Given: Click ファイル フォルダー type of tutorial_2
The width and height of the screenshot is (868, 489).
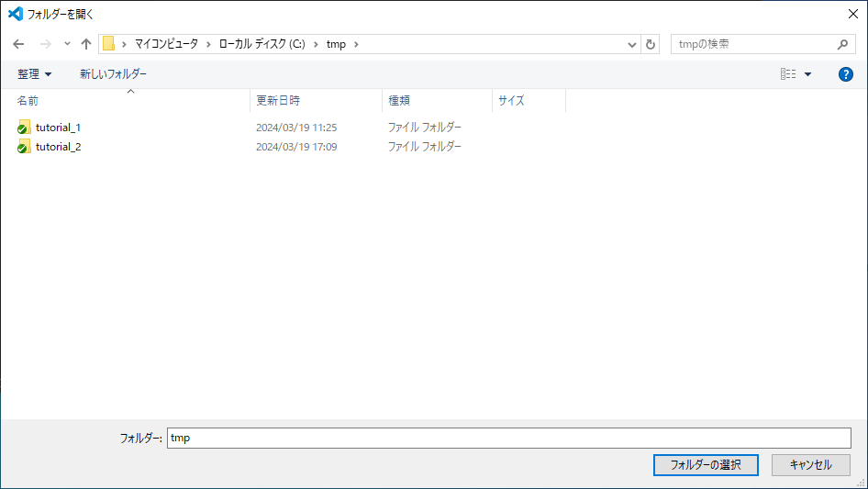Looking at the screenshot, I should (x=425, y=147).
